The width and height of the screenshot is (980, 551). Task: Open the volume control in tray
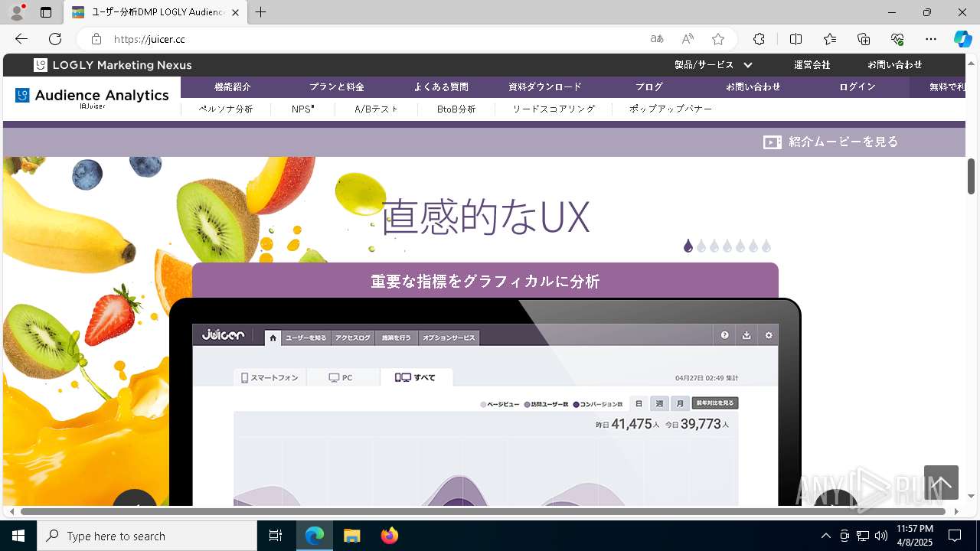[x=880, y=536]
